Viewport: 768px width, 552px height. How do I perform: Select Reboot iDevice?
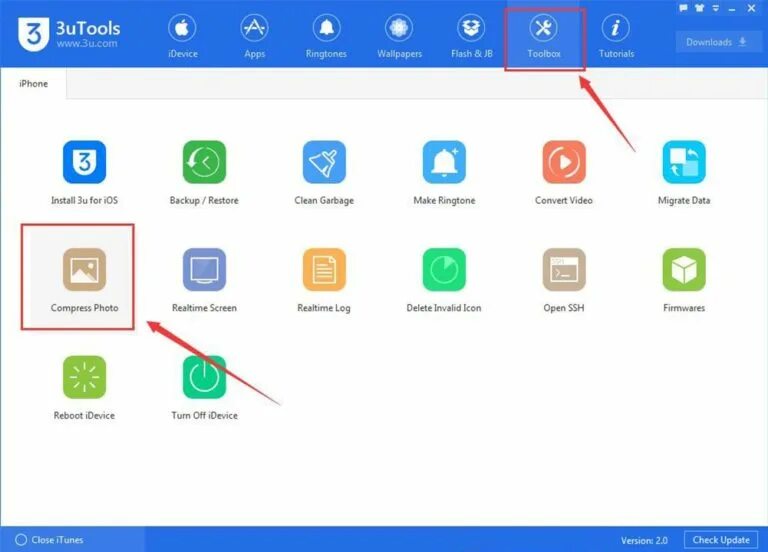pos(84,388)
